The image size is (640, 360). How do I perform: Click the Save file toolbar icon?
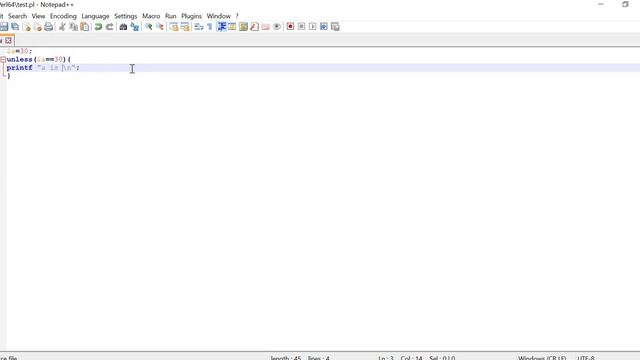tap(4, 27)
